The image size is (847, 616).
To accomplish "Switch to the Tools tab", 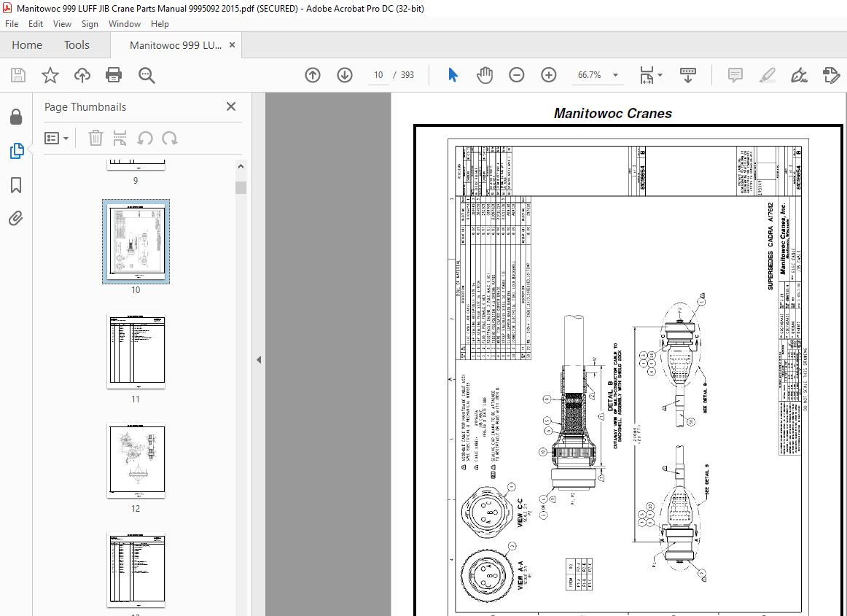I will [77, 45].
